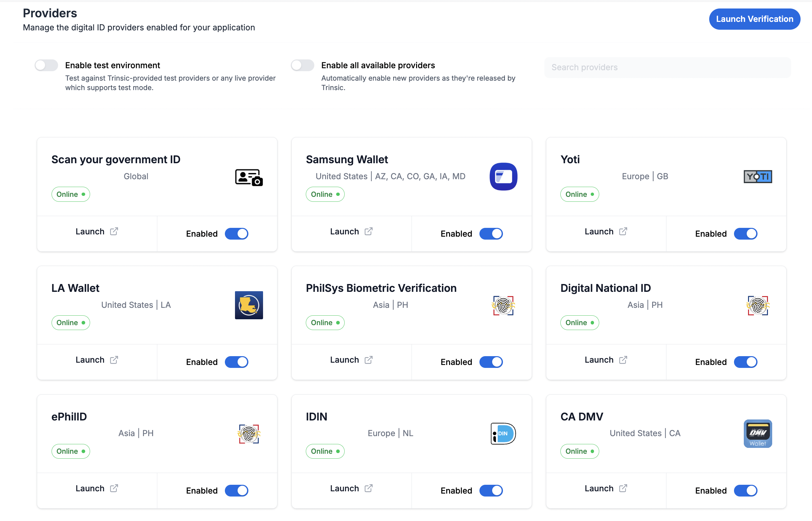Viewport: 812px width, 521px height.
Task: Click external link icon in Yoti card
Action: pyautogui.click(x=623, y=231)
